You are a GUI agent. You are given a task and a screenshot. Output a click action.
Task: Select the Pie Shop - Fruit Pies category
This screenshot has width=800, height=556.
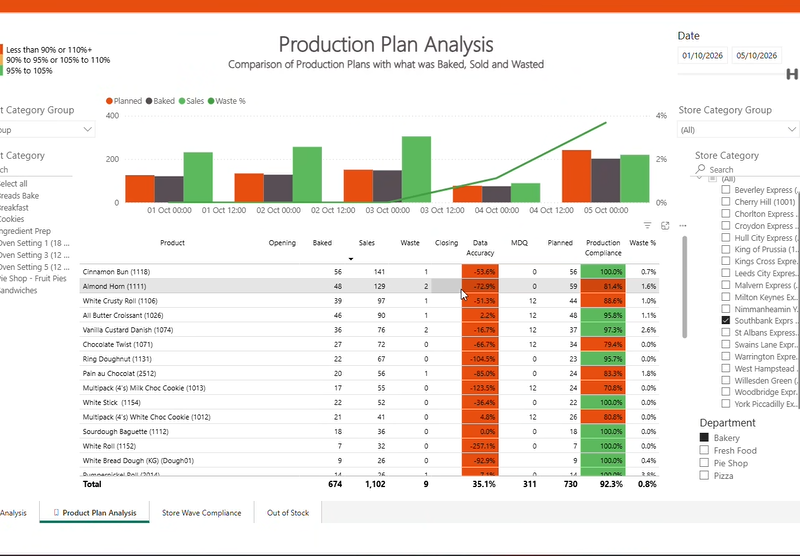click(x=33, y=279)
